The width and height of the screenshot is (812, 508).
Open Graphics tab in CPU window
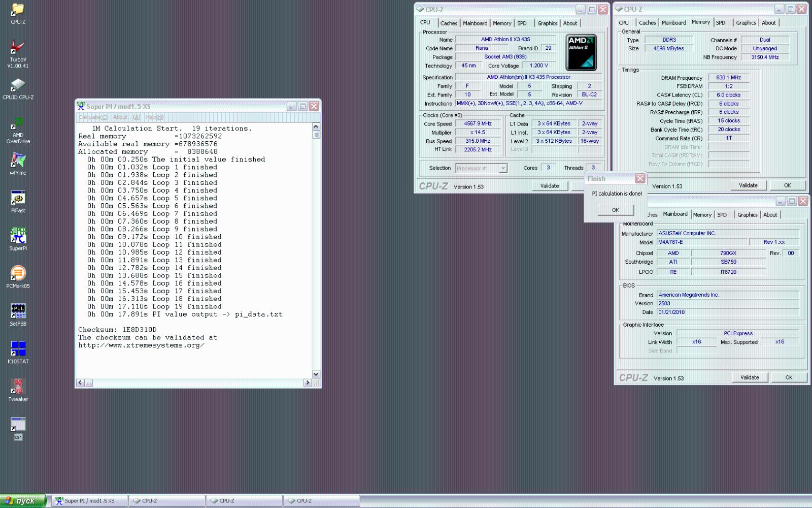coord(547,23)
